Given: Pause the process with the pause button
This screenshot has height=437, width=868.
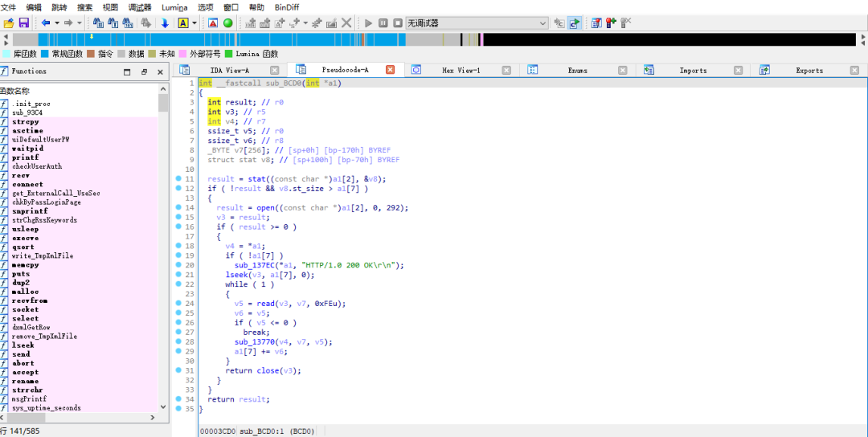Looking at the screenshot, I should (383, 22).
